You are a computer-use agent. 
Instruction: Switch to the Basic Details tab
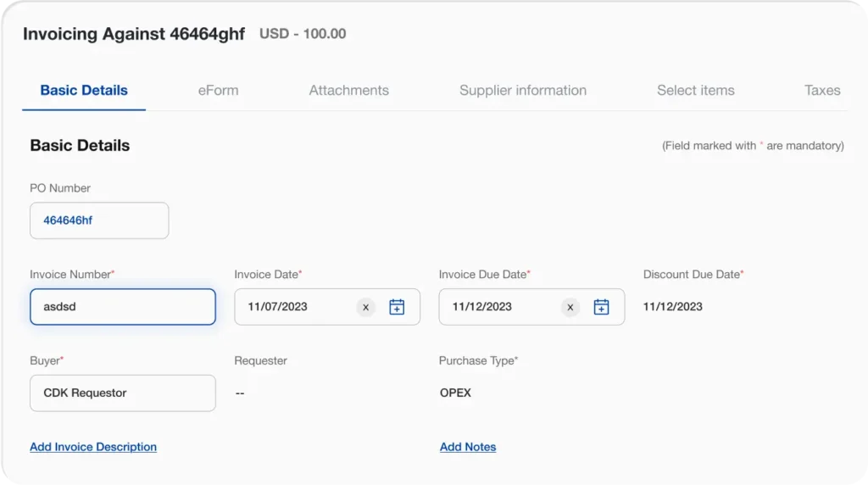click(x=84, y=90)
